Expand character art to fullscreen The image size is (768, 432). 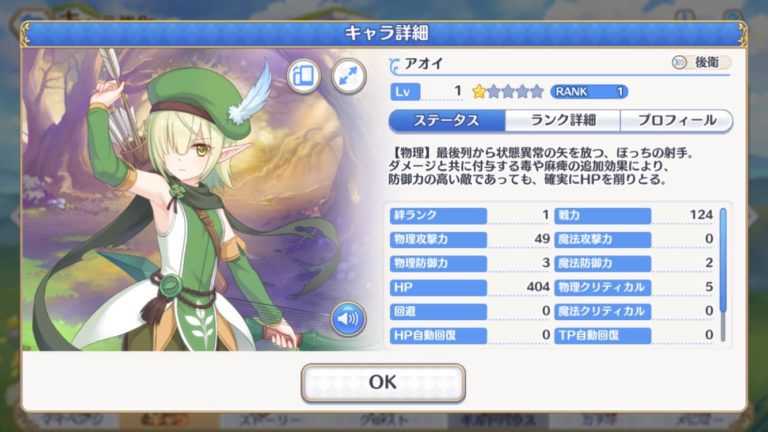(x=348, y=76)
